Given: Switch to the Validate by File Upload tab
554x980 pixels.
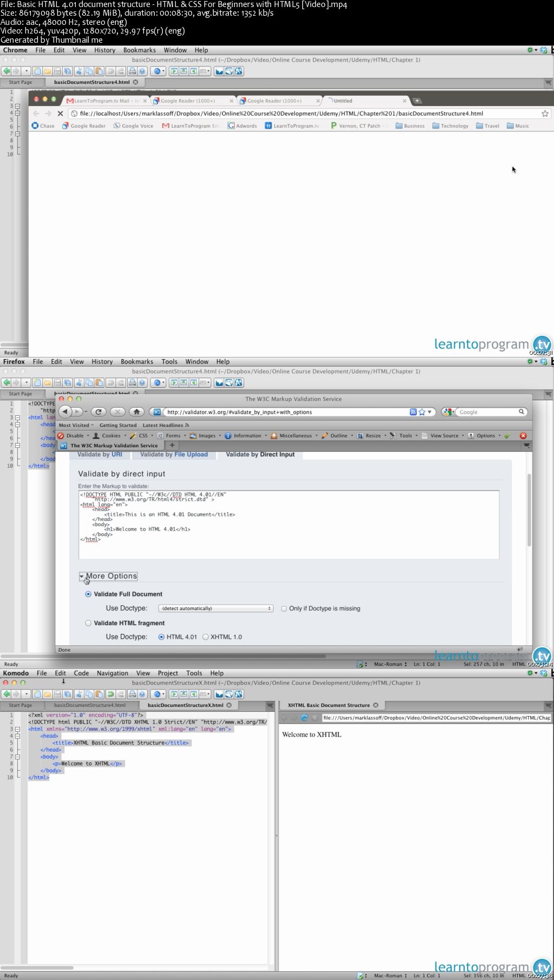Looking at the screenshot, I should (174, 454).
